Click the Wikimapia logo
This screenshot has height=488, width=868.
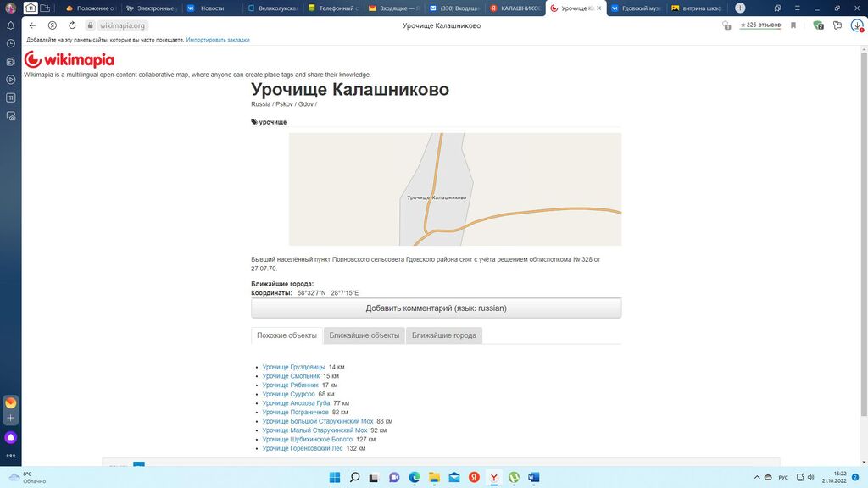click(x=69, y=60)
